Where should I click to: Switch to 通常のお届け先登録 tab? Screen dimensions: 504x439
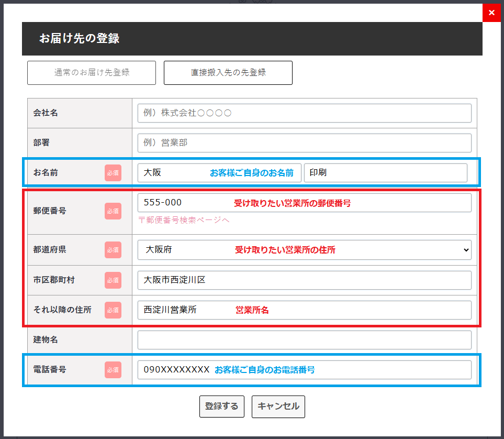92,73
